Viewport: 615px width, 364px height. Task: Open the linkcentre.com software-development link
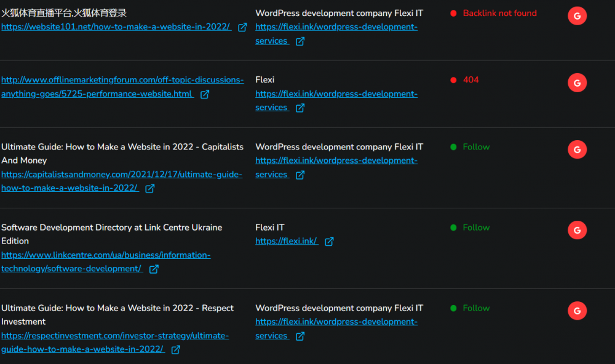[x=106, y=262]
